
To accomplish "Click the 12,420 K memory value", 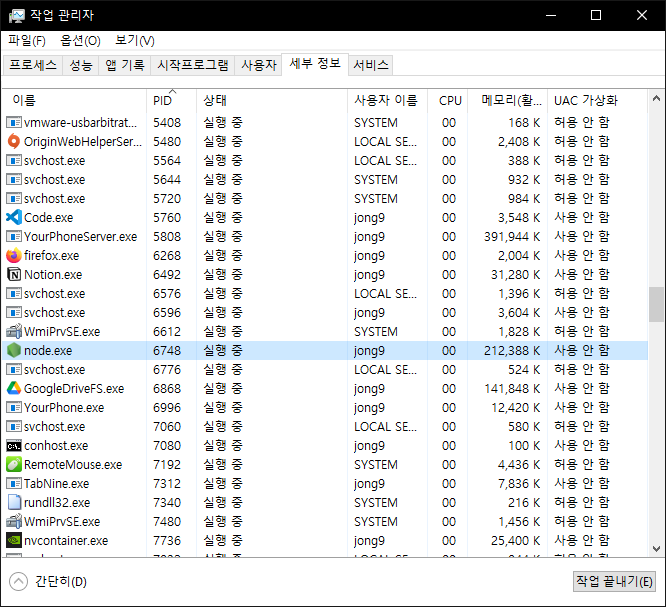I will click(x=516, y=408).
